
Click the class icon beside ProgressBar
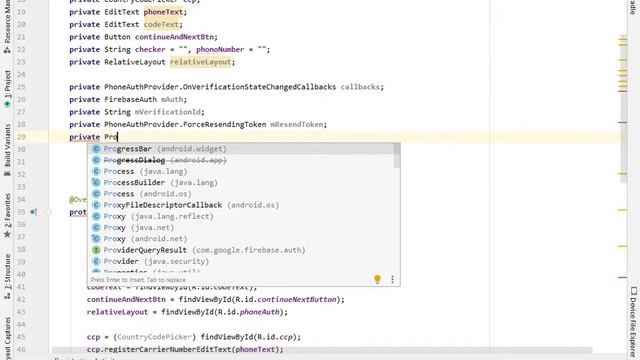[x=96, y=149]
